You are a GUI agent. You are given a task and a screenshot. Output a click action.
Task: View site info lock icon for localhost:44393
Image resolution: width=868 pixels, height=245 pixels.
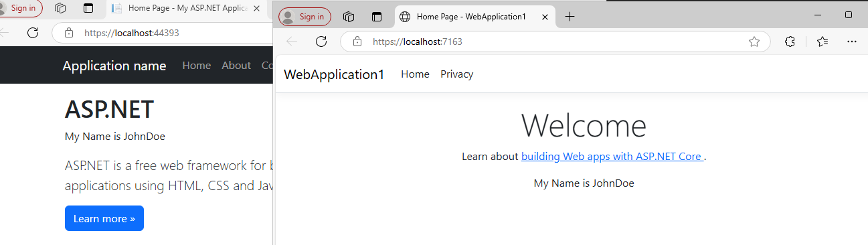coord(68,32)
